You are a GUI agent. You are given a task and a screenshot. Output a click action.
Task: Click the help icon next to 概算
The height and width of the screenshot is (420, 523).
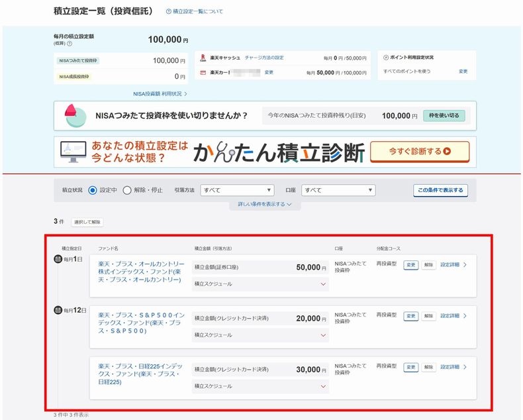70,44
